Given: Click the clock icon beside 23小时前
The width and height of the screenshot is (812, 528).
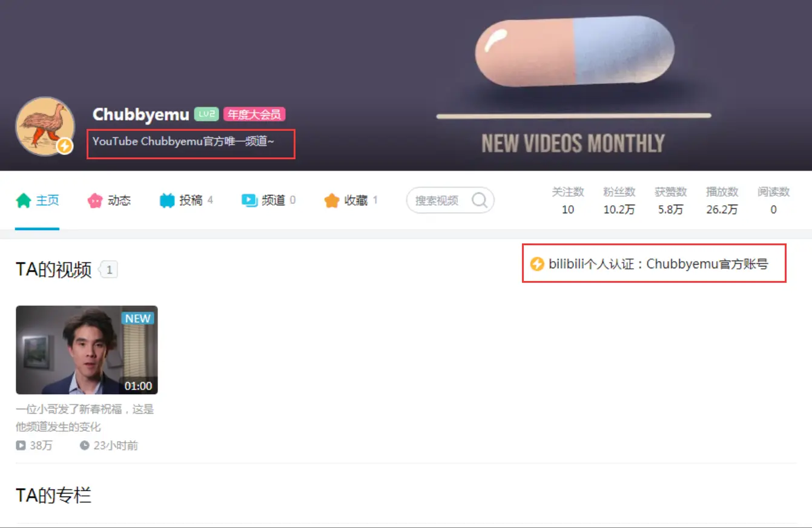Looking at the screenshot, I should 85,446.
